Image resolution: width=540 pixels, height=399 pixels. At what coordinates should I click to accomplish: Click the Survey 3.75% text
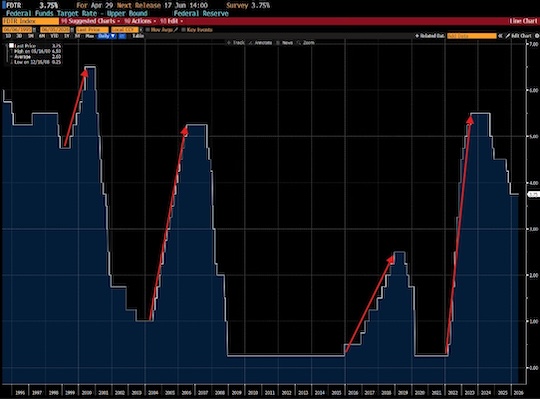click(x=248, y=6)
